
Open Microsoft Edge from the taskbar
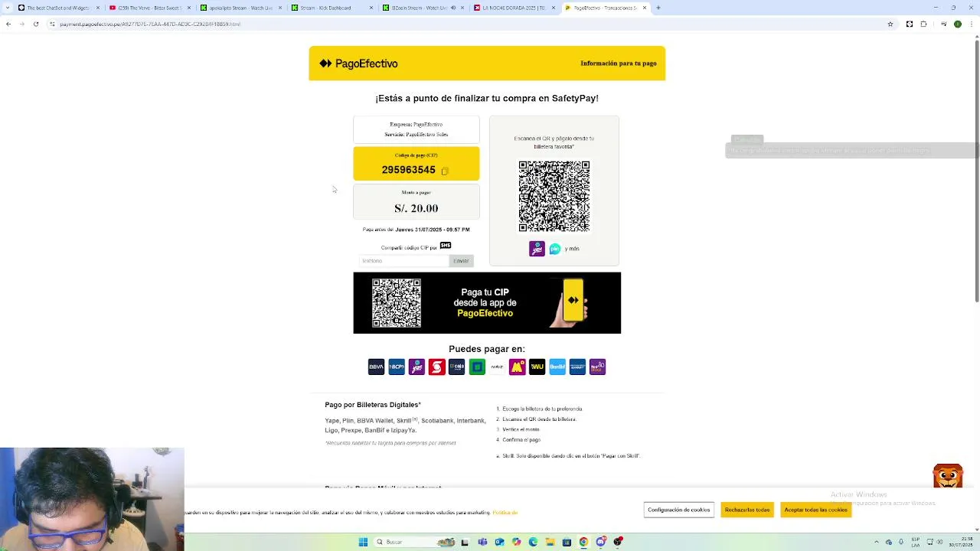coord(533,542)
